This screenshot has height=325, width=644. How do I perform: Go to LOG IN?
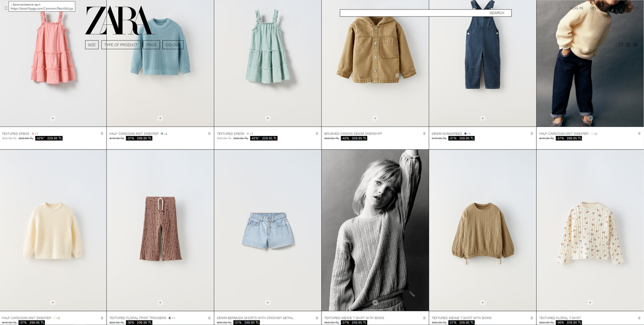pos(577,8)
